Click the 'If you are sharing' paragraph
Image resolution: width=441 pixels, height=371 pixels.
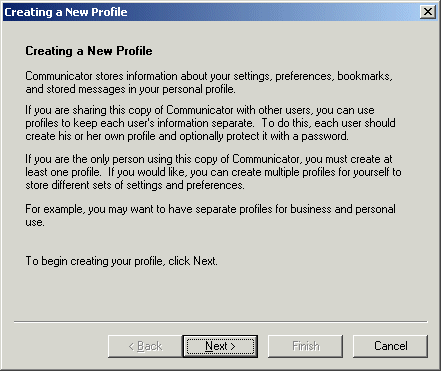[210, 123]
